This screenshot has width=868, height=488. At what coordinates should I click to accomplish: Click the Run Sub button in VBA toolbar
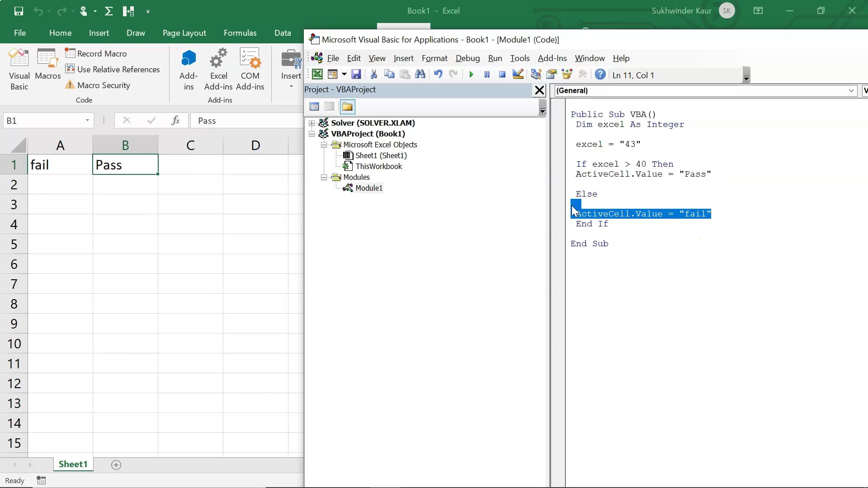coord(472,75)
